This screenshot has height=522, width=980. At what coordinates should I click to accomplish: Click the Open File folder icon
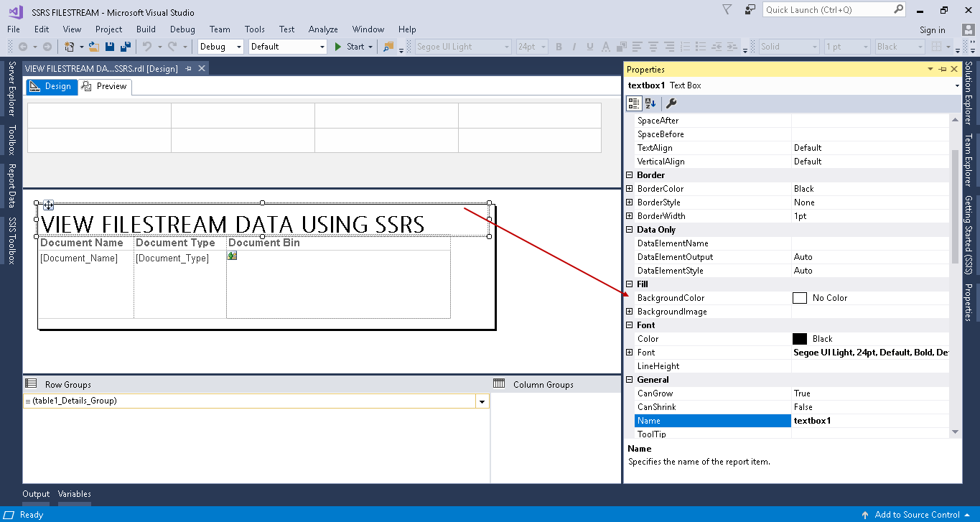coord(94,47)
